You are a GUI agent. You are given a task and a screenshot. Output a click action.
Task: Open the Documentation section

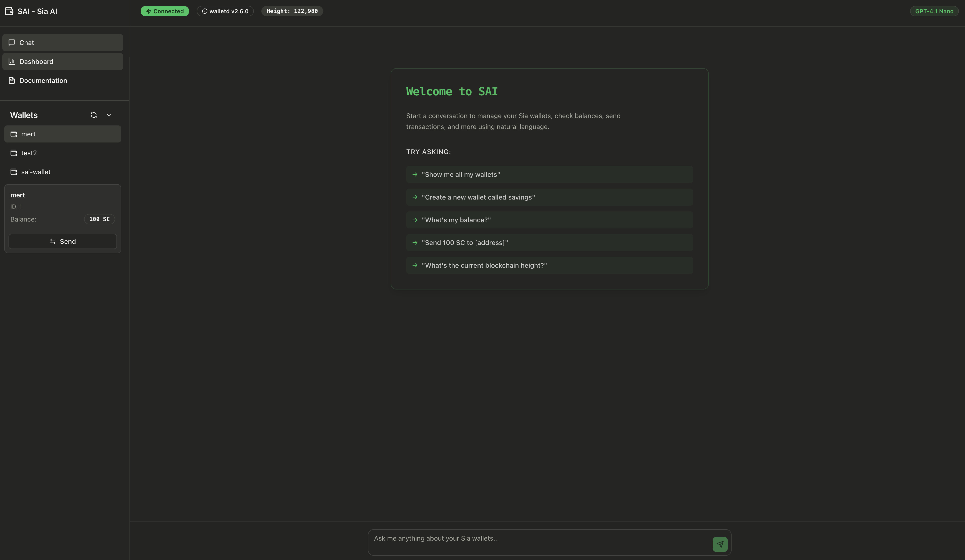click(63, 80)
